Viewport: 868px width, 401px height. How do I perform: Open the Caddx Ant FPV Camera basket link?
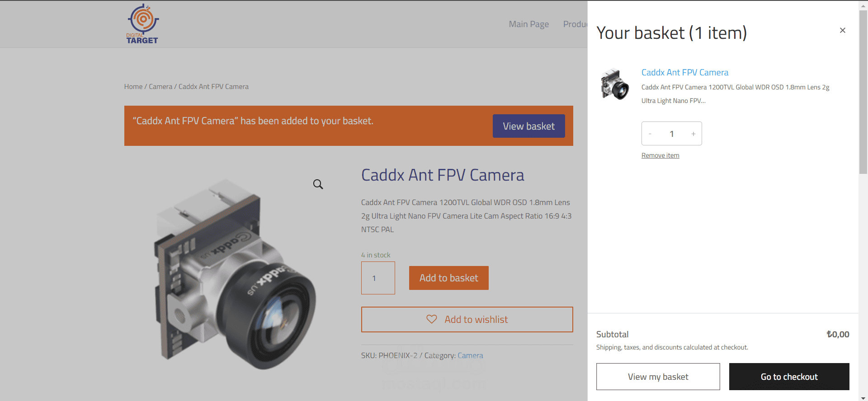(x=684, y=72)
